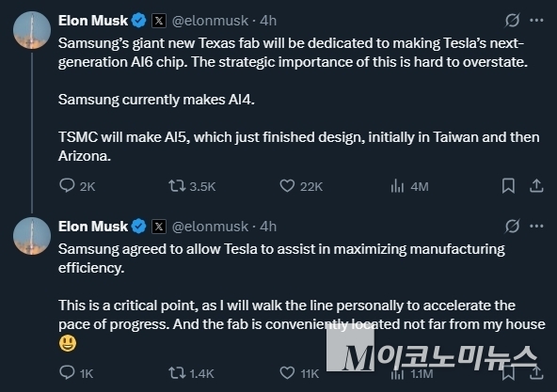Open Grok icon on first tweet

pos(512,21)
